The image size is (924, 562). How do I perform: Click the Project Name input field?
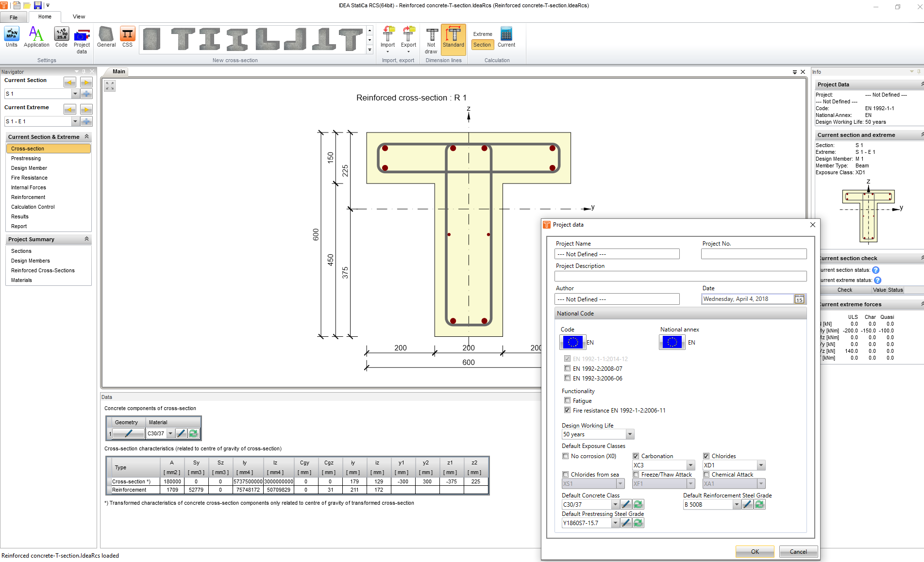617,254
